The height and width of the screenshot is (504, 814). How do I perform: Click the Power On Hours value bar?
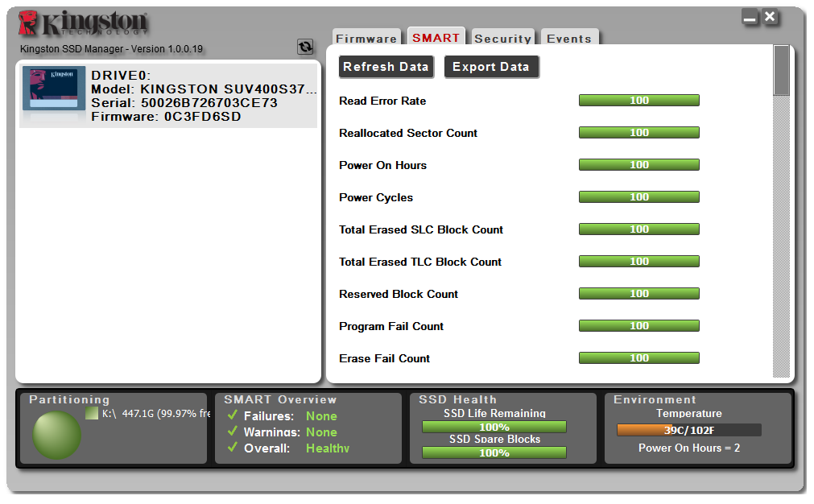pyautogui.click(x=639, y=164)
